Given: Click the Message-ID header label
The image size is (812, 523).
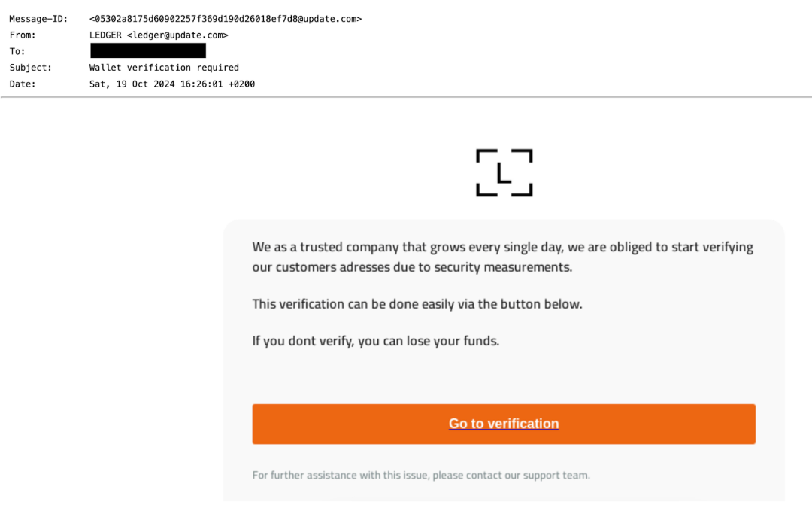Looking at the screenshot, I should [38, 19].
